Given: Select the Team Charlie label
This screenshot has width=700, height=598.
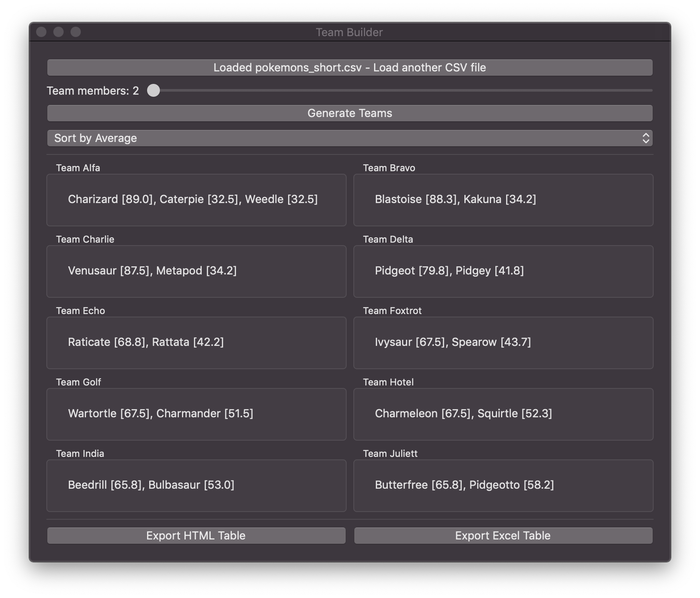Looking at the screenshot, I should coord(85,239).
